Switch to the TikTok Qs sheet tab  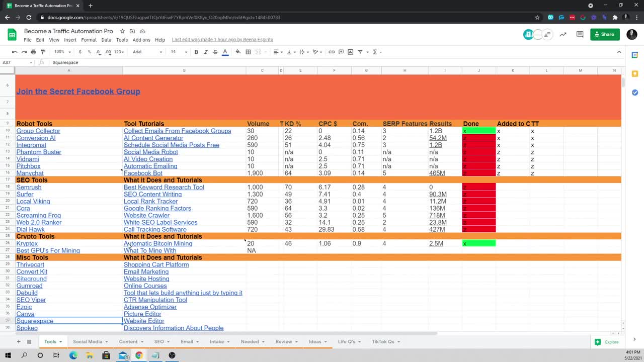386,342
